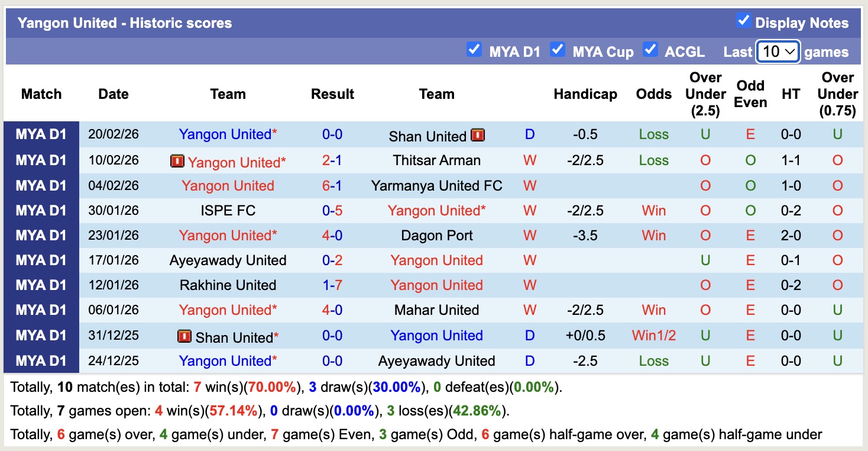Uncheck the ACGL competition checkbox
Image resolution: width=868 pixels, height=451 pixels.
coord(650,50)
